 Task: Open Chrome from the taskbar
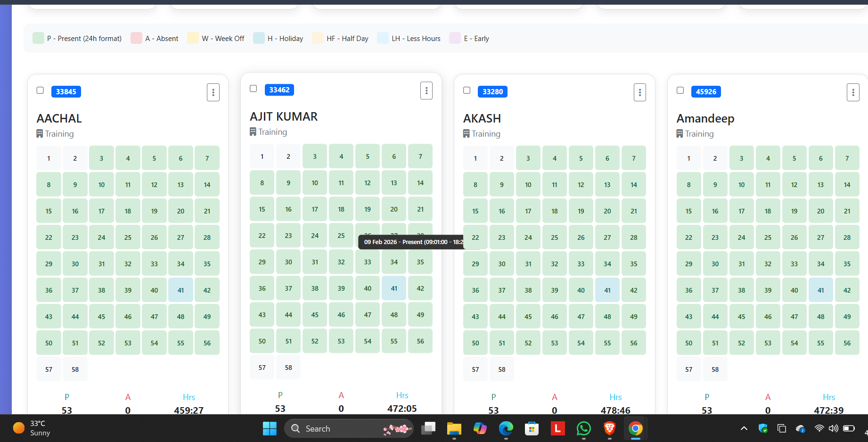pos(635,428)
